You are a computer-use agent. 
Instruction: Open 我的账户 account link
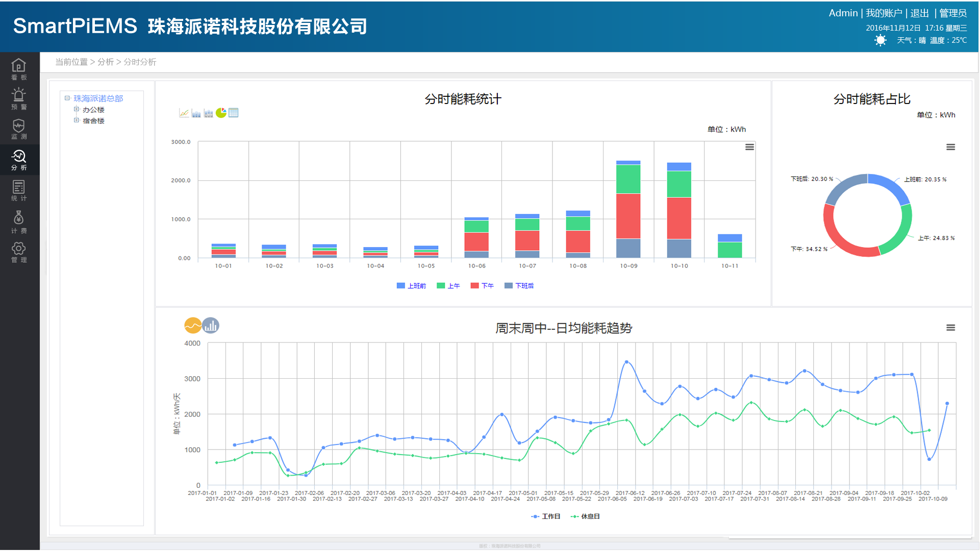point(884,13)
